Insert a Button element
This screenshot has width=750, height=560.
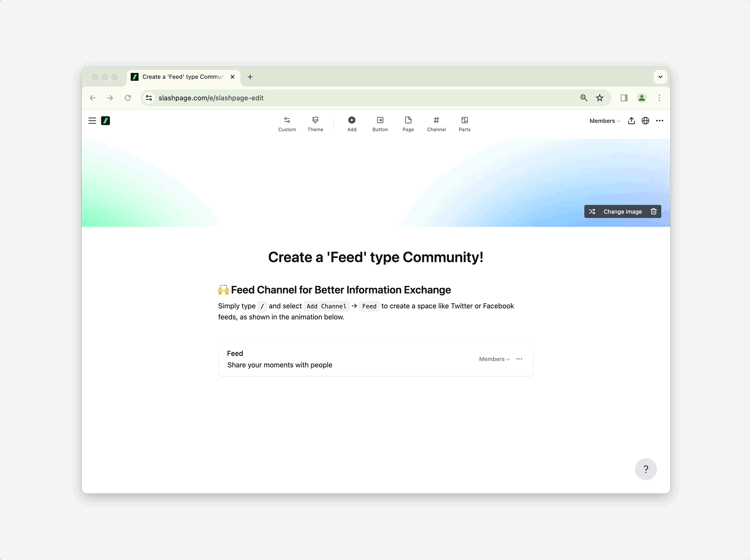pyautogui.click(x=380, y=124)
